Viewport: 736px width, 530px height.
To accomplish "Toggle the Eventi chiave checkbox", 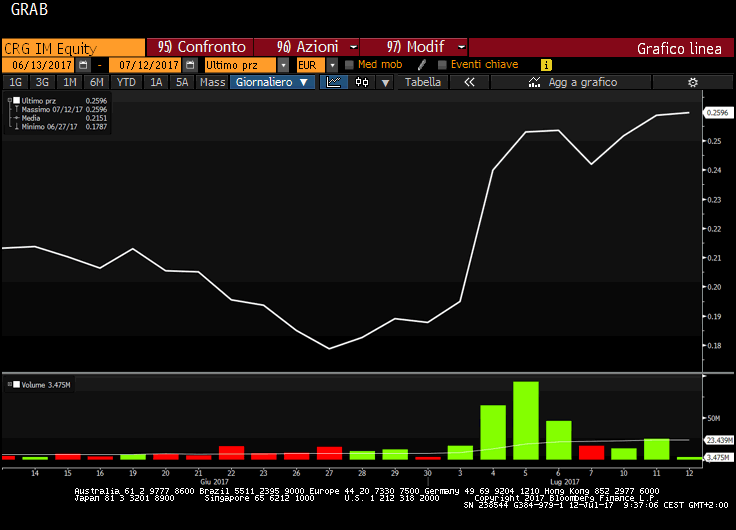I will [442, 65].
